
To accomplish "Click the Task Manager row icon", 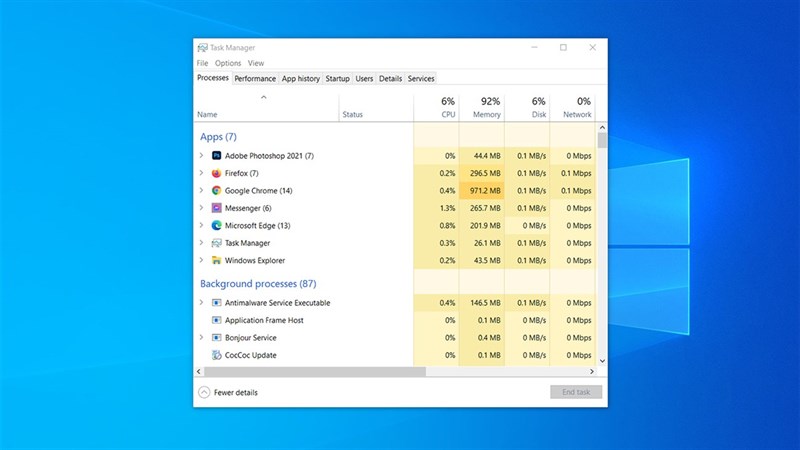I will (x=216, y=243).
